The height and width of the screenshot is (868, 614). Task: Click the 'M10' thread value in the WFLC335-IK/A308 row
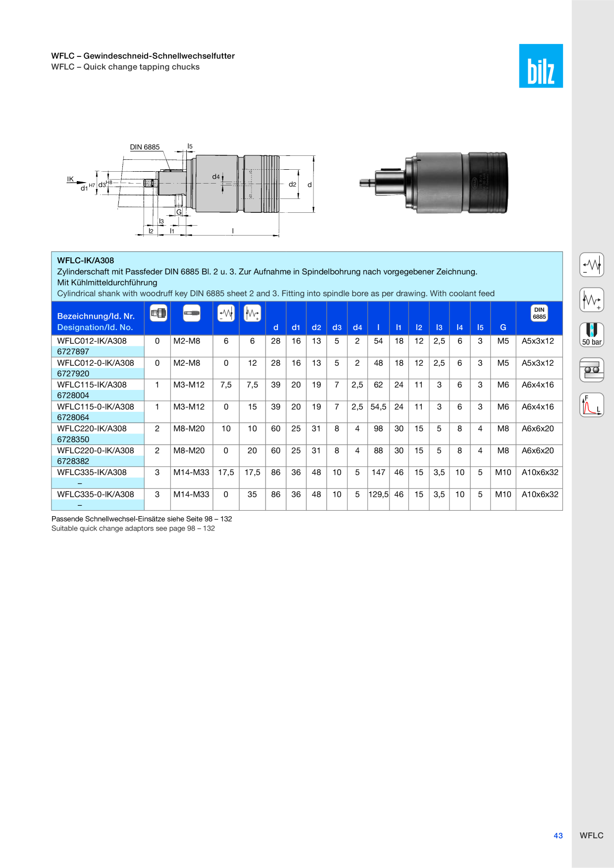(x=503, y=472)
